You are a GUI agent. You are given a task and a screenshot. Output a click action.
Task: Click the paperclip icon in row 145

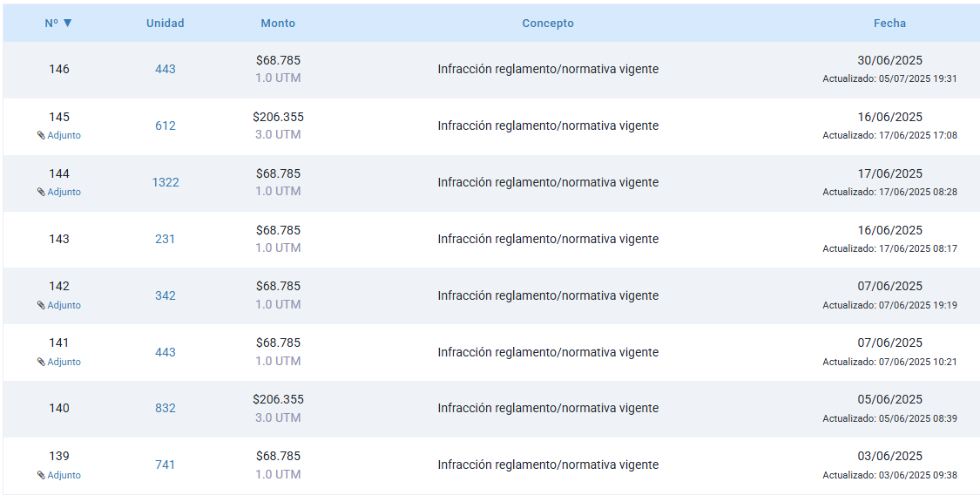click(41, 136)
